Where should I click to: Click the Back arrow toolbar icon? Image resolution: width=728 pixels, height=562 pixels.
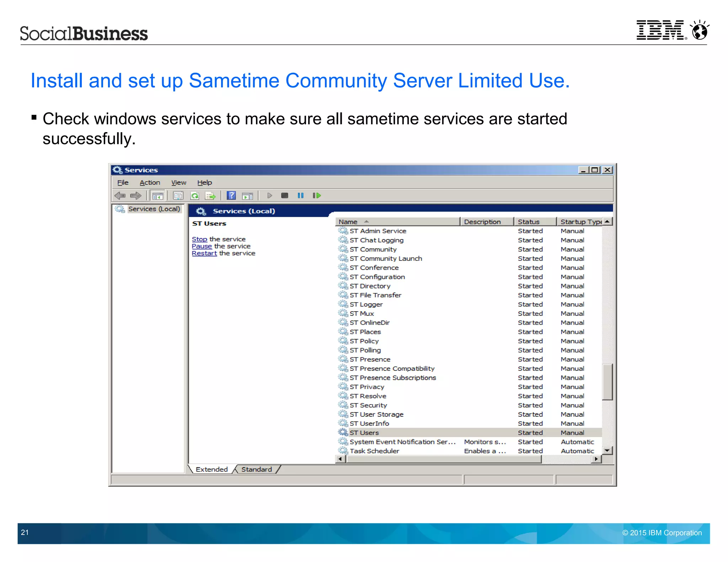pos(120,195)
